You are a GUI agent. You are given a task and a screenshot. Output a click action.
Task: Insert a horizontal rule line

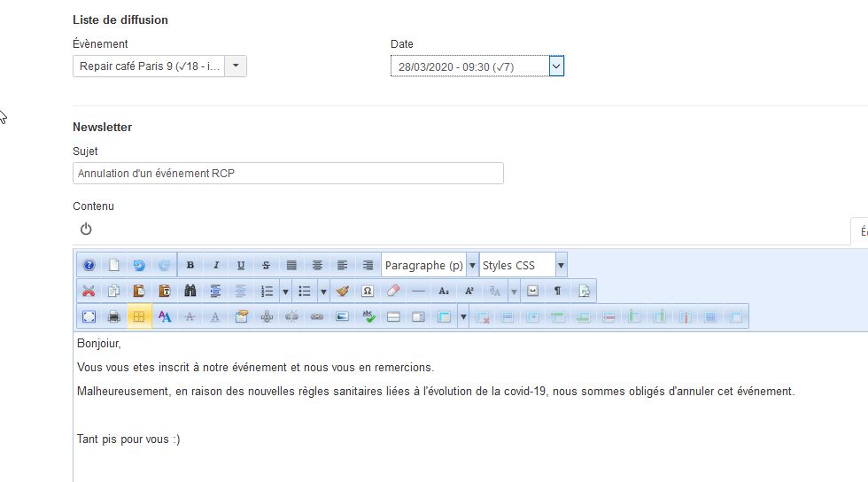click(x=418, y=291)
